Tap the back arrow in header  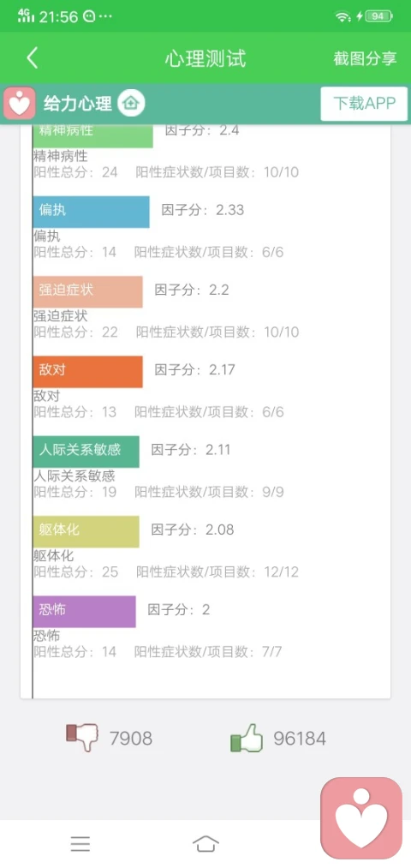click(32, 58)
